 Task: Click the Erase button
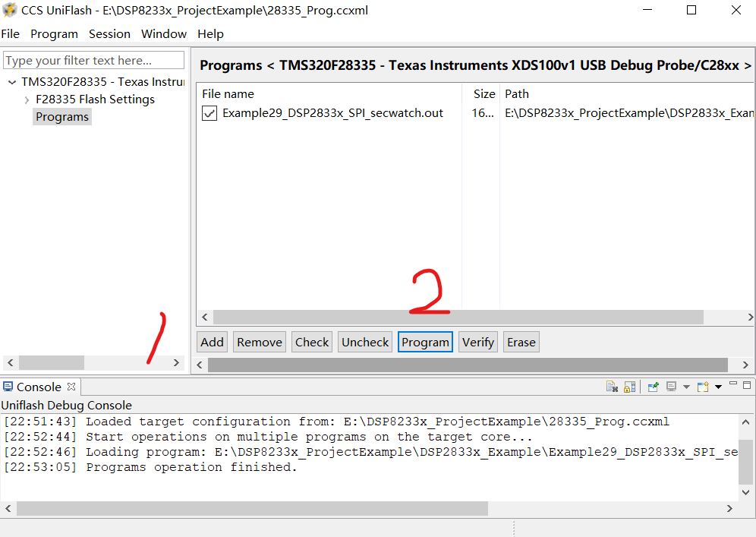pos(521,342)
